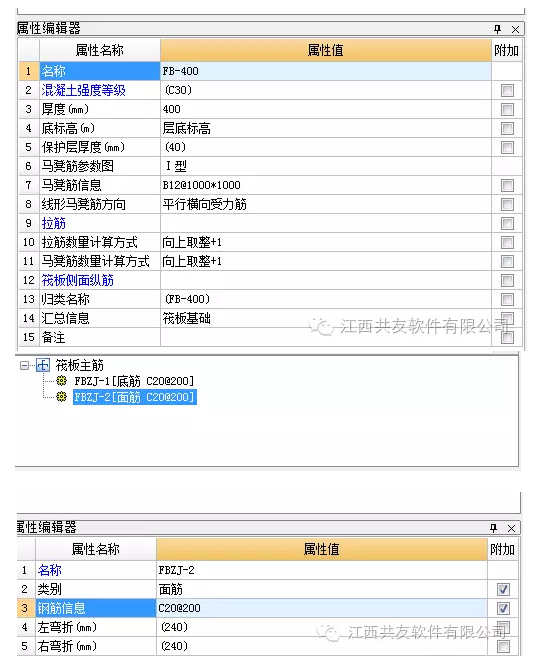Click the 筏板基础 summary value cell

[325, 318]
